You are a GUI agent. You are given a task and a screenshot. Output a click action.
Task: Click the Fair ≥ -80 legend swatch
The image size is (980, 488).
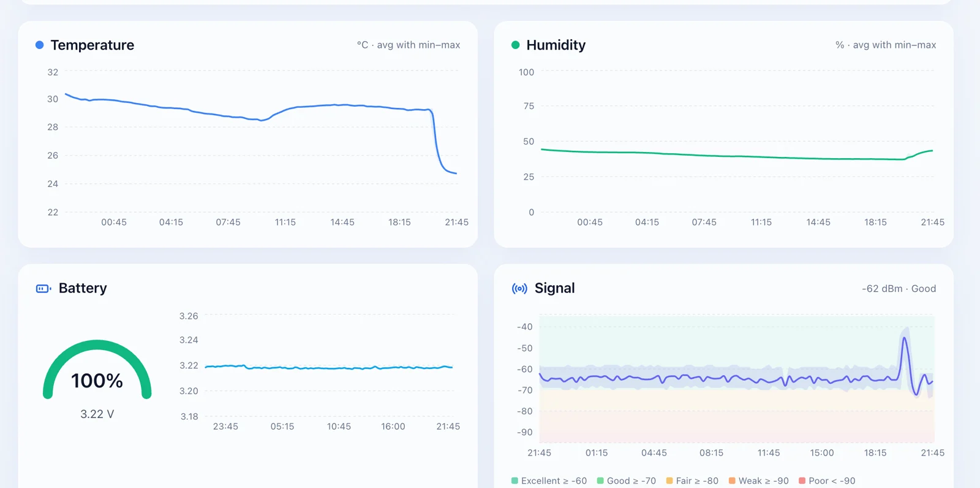(x=669, y=481)
